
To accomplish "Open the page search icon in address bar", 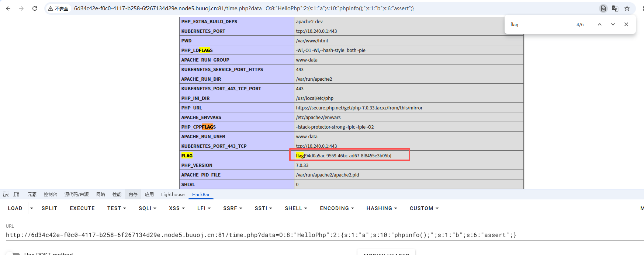I will tap(603, 8).
